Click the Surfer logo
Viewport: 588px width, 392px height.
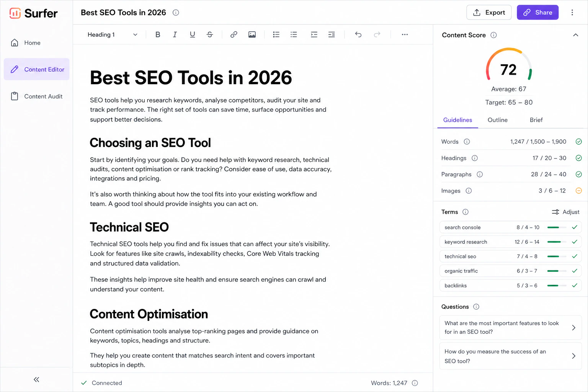pyautogui.click(x=33, y=13)
